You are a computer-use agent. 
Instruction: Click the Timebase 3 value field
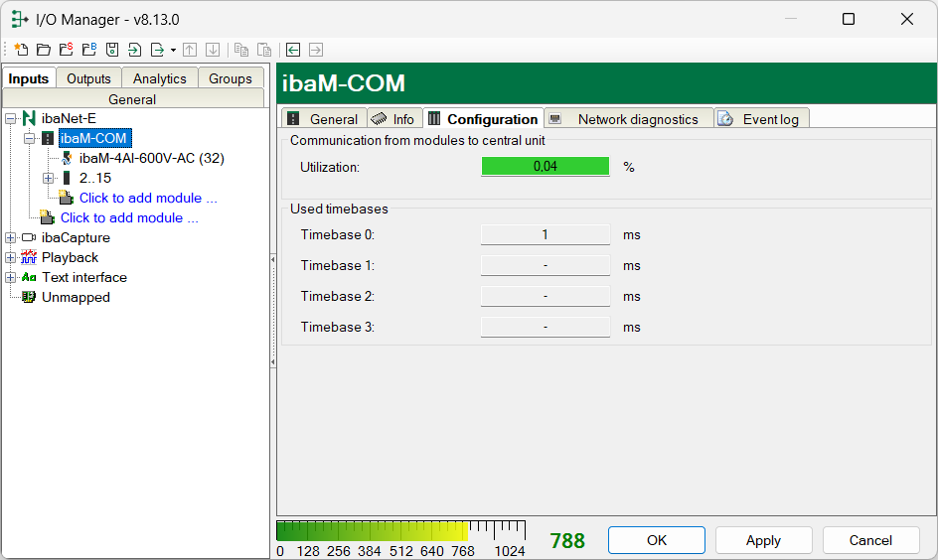[x=546, y=327]
